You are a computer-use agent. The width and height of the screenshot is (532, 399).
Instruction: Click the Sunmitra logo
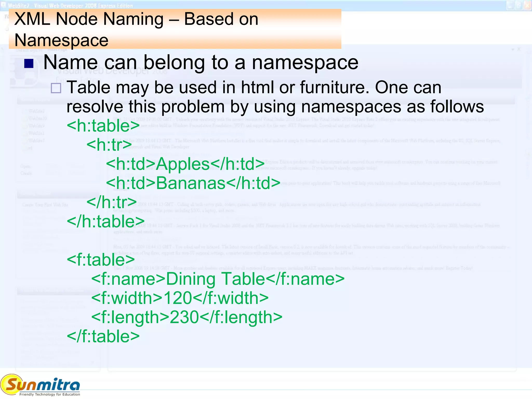(x=40, y=385)
